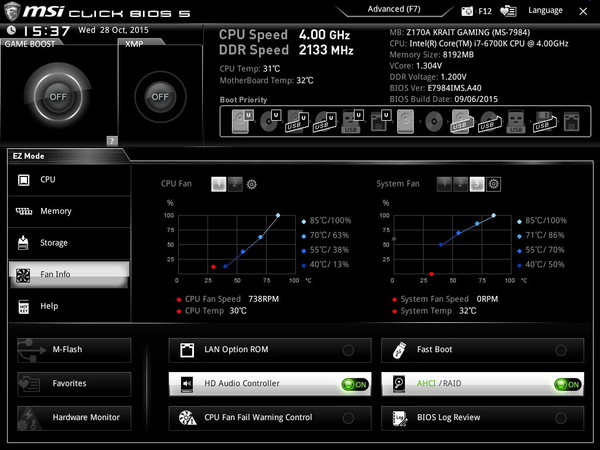Select CPU Fan 1
The image size is (600, 450).
click(x=218, y=184)
